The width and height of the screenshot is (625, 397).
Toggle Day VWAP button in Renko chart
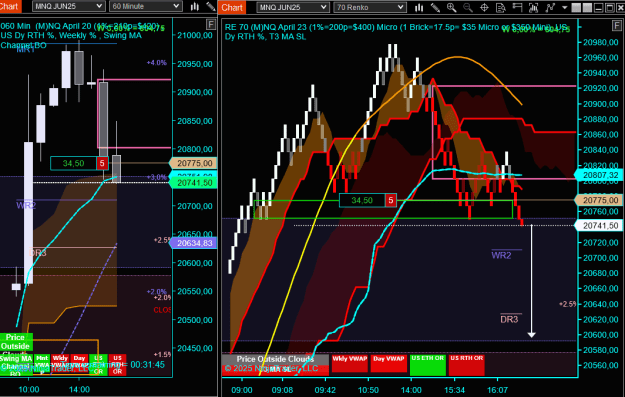(x=388, y=364)
